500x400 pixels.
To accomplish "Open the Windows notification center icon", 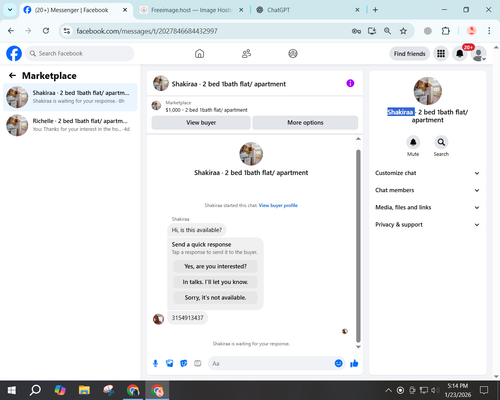I will 484,390.
